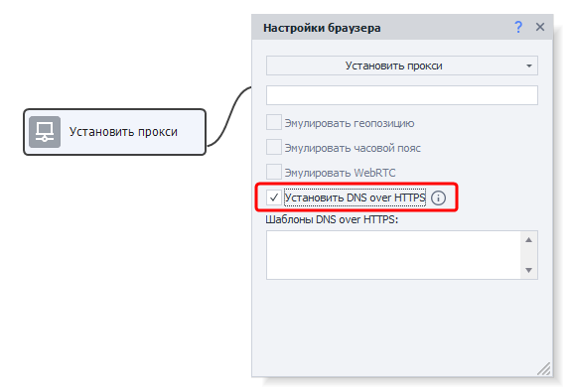This screenshot has width=571, height=392.
Task: Click the Настройки браузера panel title
Action: 322,28
